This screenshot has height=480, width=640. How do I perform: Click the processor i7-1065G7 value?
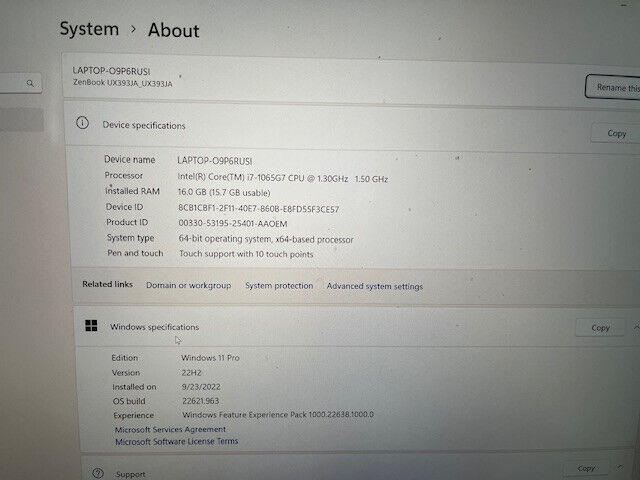(282, 178)
